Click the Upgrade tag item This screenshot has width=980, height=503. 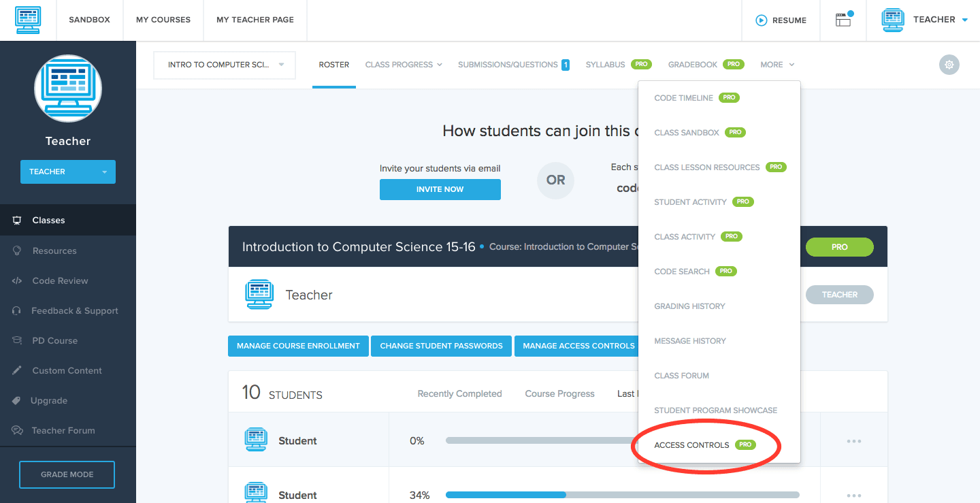(49, 400)
